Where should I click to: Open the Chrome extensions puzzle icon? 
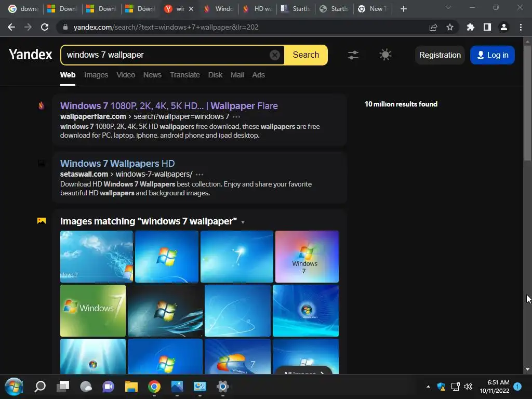point(470,27)
